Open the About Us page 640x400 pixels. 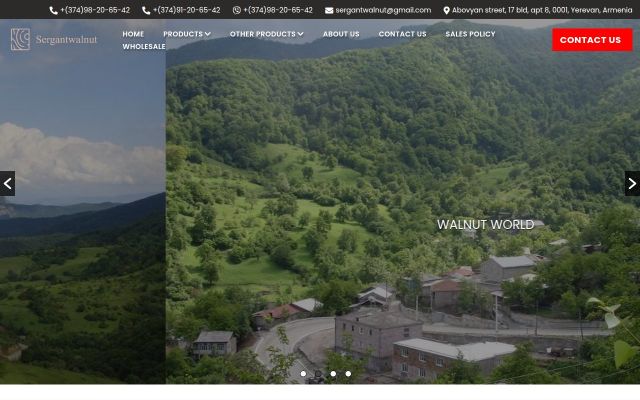tap(341, 34)
